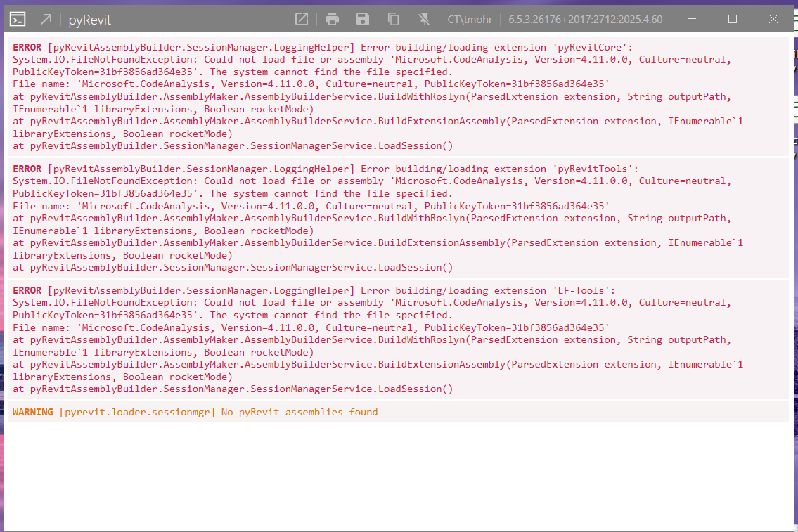Click the pyRevit console terminal icon
The width and height of the screenshot is (798, 532).
click(18, 20)
